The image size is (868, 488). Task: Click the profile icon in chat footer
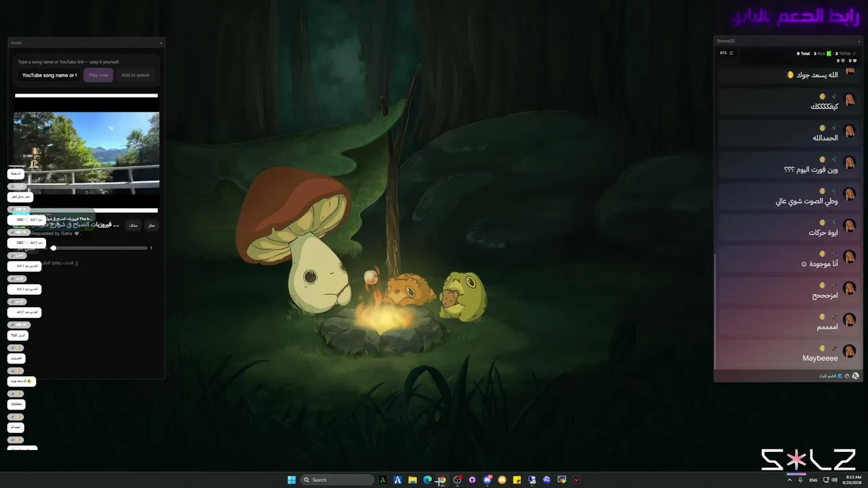point(855,375)
